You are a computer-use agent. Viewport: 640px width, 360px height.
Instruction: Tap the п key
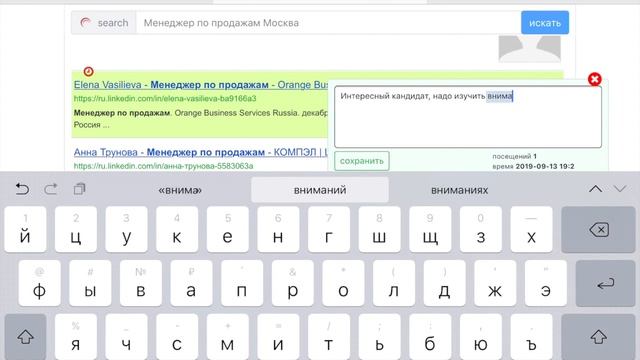(x=242, y=284)
